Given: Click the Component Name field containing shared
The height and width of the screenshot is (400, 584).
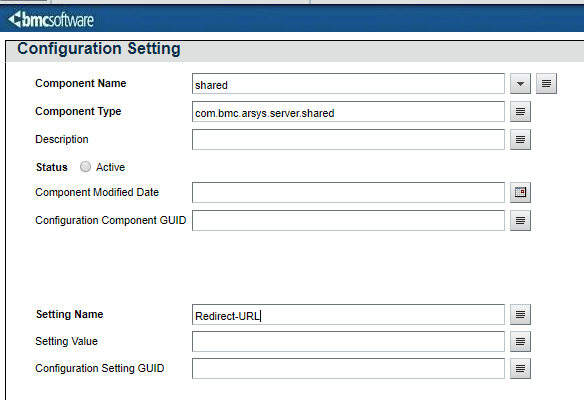Looking at the screenshot, I should (348, 83).
